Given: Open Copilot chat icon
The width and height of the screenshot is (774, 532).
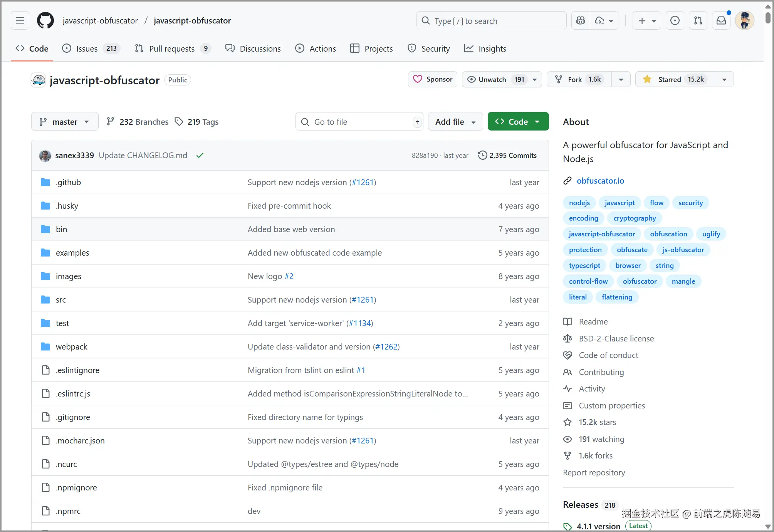Looking at the screenshot, I should tap(581, 21).
